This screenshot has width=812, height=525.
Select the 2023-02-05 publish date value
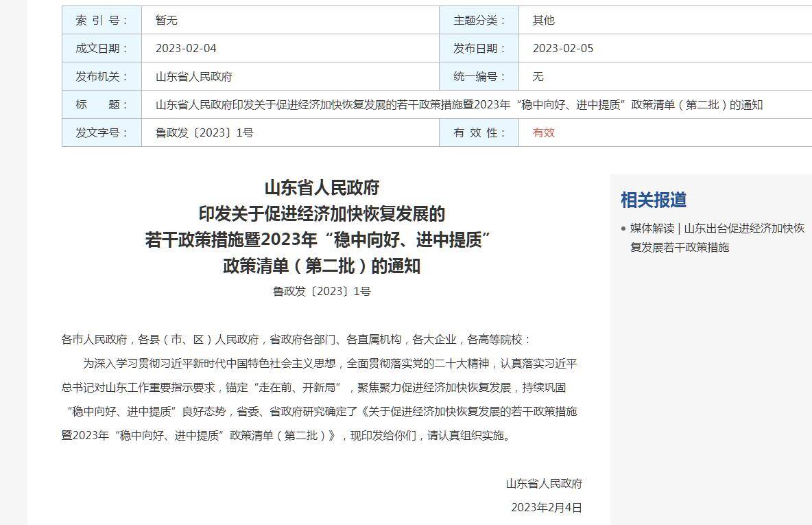(562, 49)
